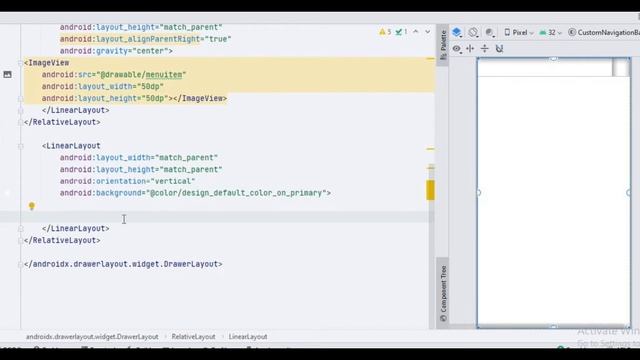Click the vertical align distribute icon
Viewport: 640px width, 360px height.
pyautogui.click(x=484, y=49)
